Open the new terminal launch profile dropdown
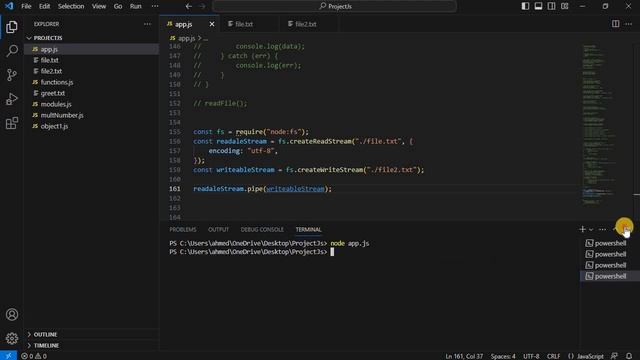Screen dimensions: 640x360 [591, 229]
